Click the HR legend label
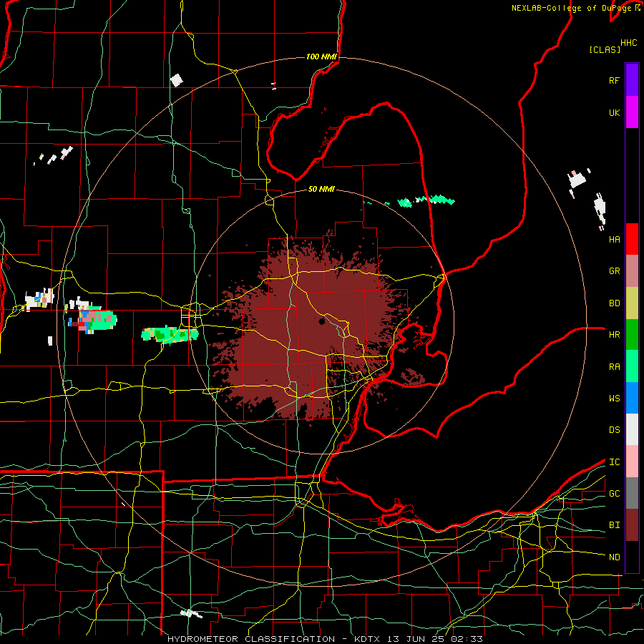Screen dimensions: 644x644 pyautogui.click(x=614, y=334)
